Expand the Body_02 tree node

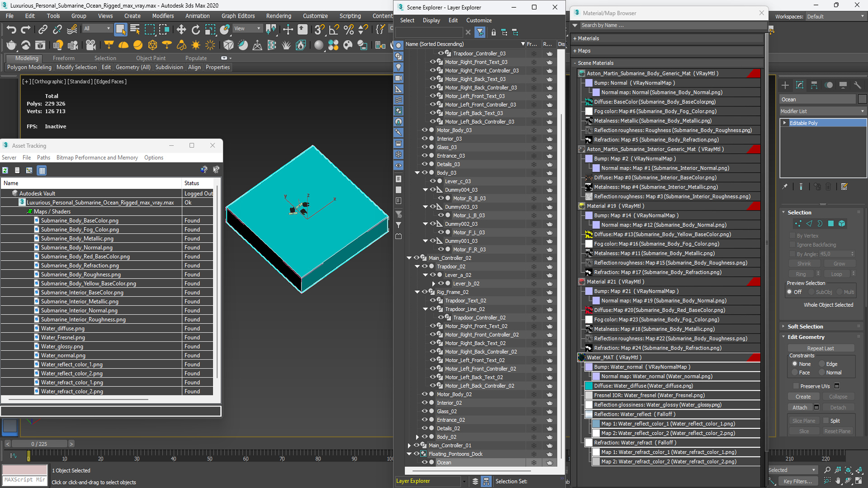[x=417, y=437]
